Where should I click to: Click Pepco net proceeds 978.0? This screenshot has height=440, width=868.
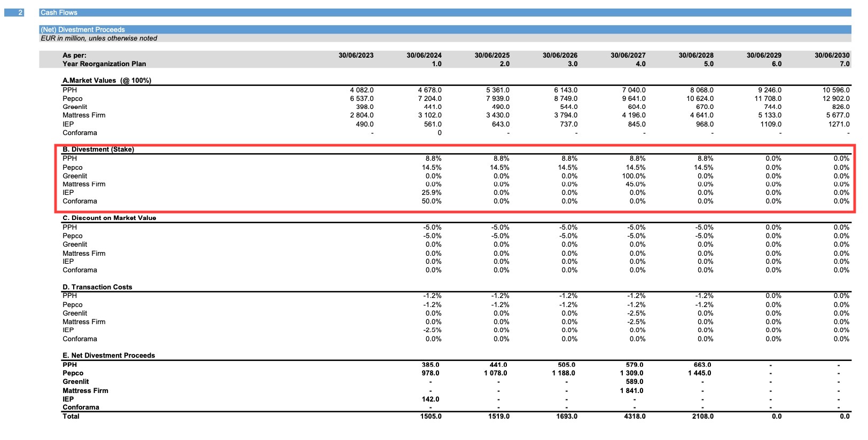point(431,373)
